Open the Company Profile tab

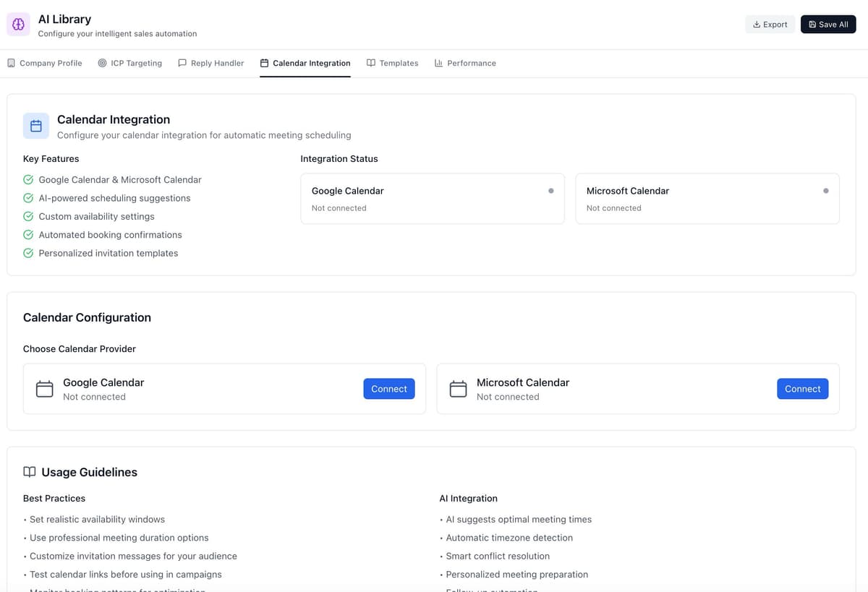point(45,64)
